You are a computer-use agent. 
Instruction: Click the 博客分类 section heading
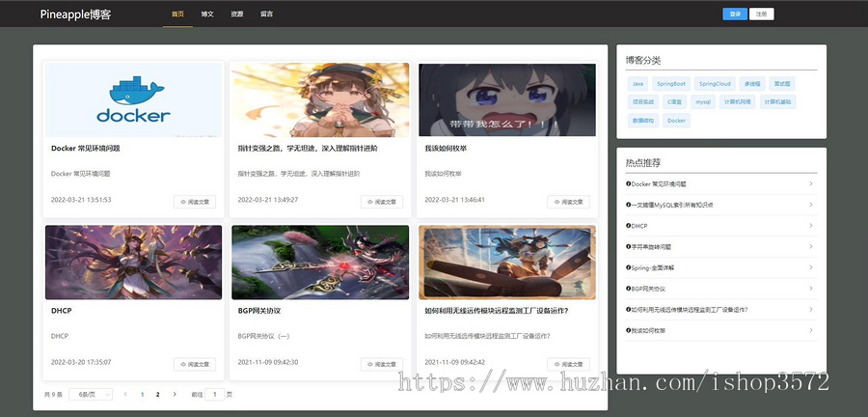(x=643, y=61)
